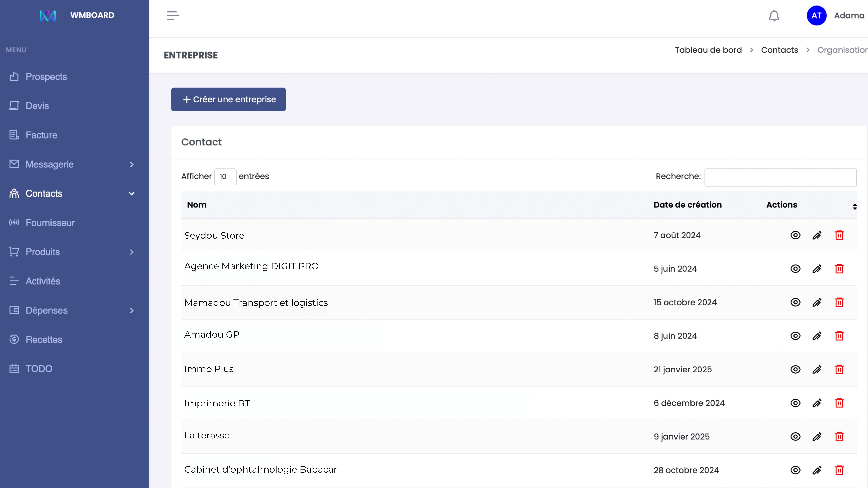This screenshot has height=488, width=868.
Task: Open Prospects in the sidebar
Action: tap(46, 76)
